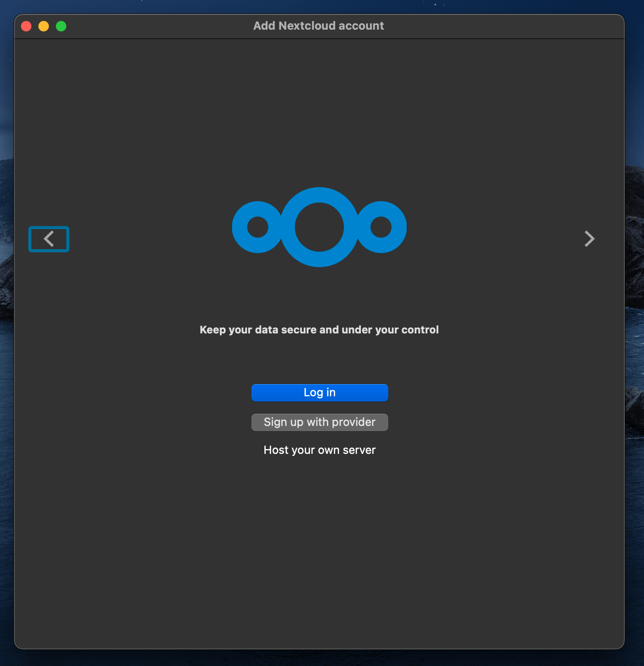This screenshot has height=666, width=644.
Task: Open the Host your own server link
Action: 319,450
